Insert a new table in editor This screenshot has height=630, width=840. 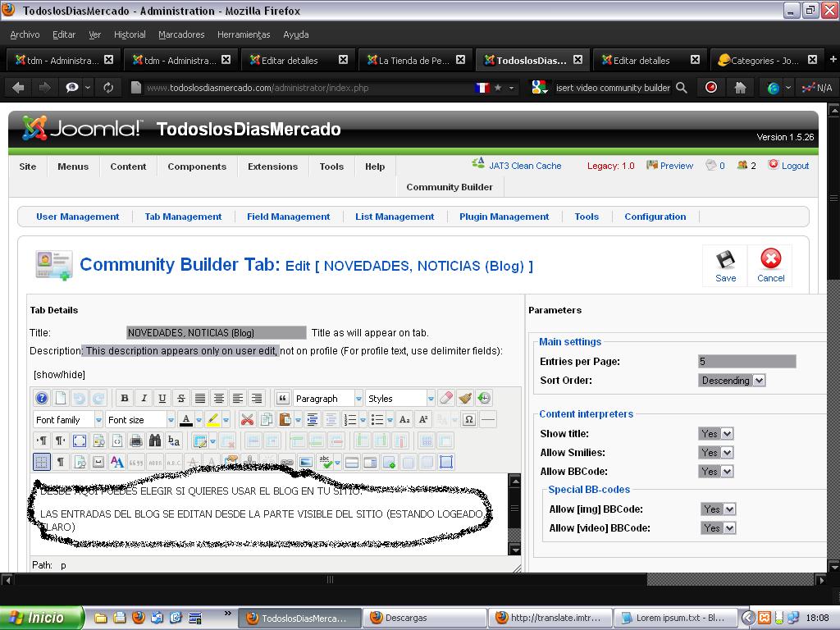point(200,441)
